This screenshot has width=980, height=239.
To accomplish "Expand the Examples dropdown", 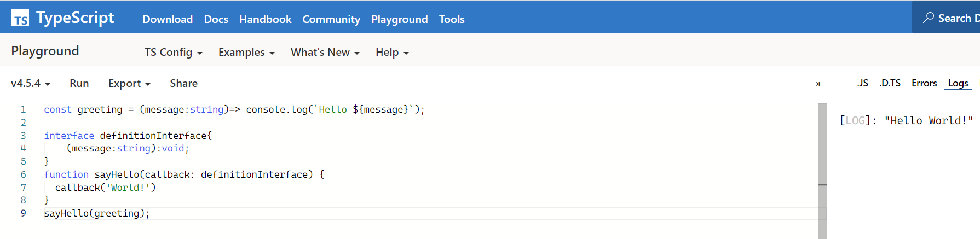I will 246,52.
